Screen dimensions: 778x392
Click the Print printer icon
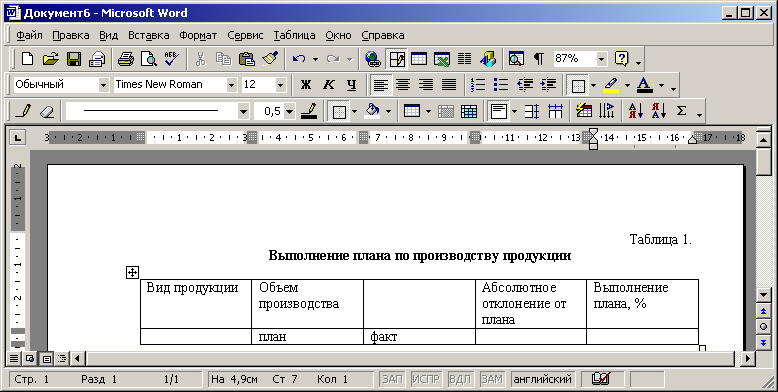(x=126, y=59)
